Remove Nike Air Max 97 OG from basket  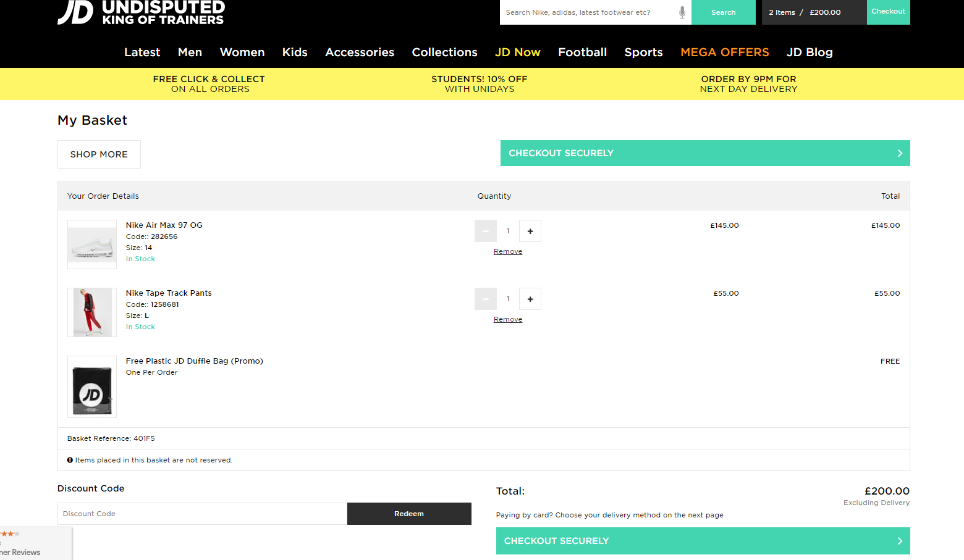pyautogui.click(x=508, y=251)
